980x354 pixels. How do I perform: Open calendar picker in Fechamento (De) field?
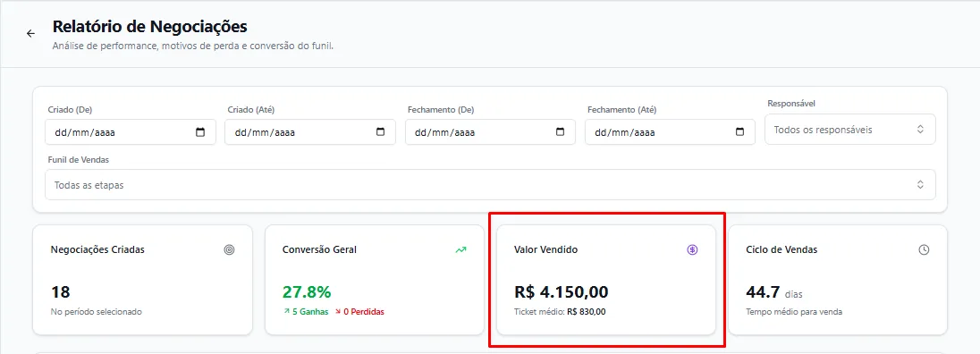(x=561, y=132)
